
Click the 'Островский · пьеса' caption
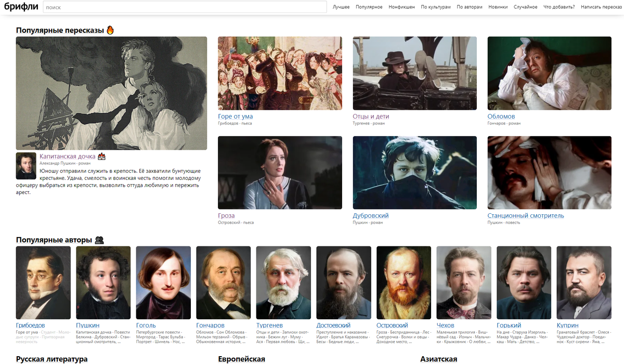(x=236, y=223)
